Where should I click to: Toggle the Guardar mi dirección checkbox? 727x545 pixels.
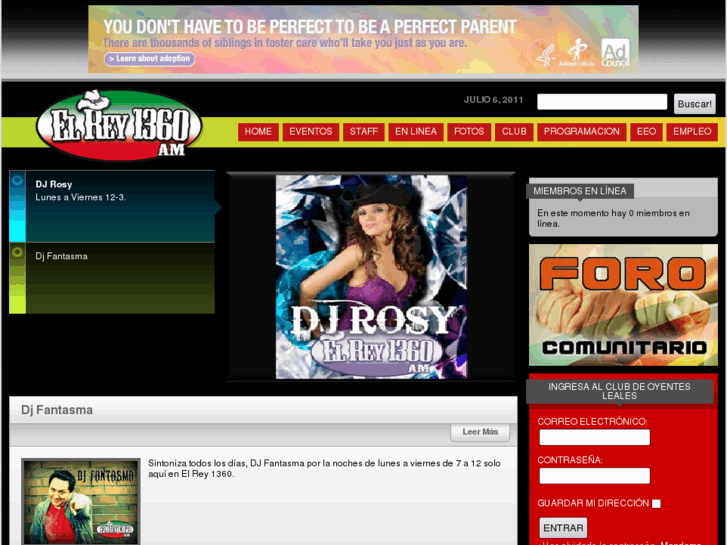pos(656,504)
